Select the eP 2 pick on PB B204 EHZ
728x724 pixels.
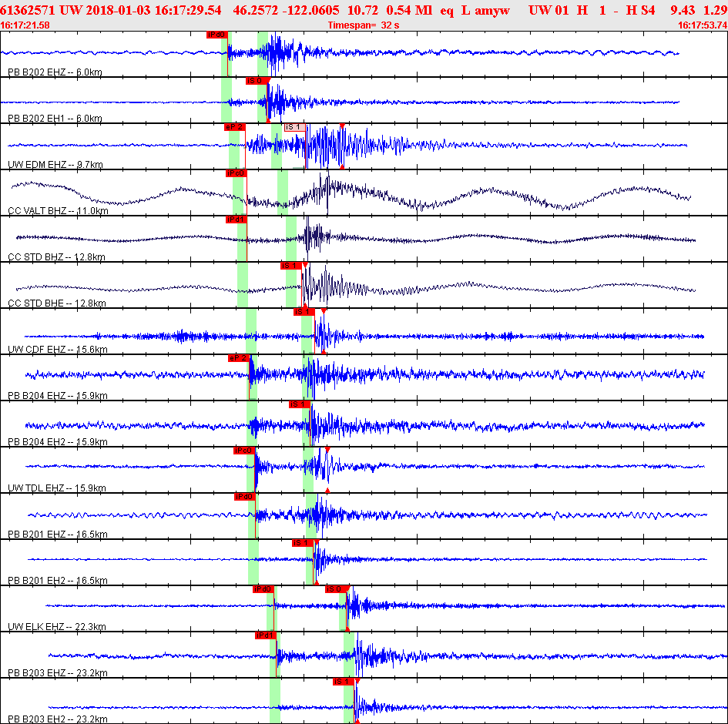(239, 358)
